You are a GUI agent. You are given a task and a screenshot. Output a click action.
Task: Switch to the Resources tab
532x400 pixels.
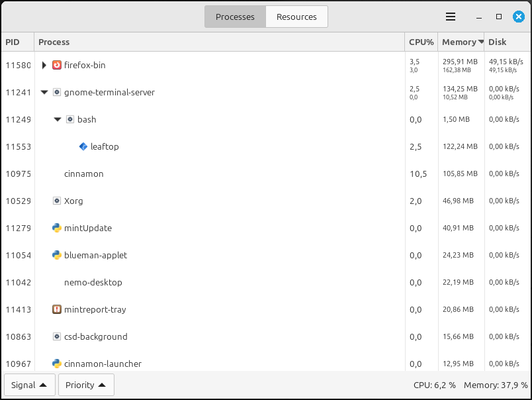pos(296,17)
